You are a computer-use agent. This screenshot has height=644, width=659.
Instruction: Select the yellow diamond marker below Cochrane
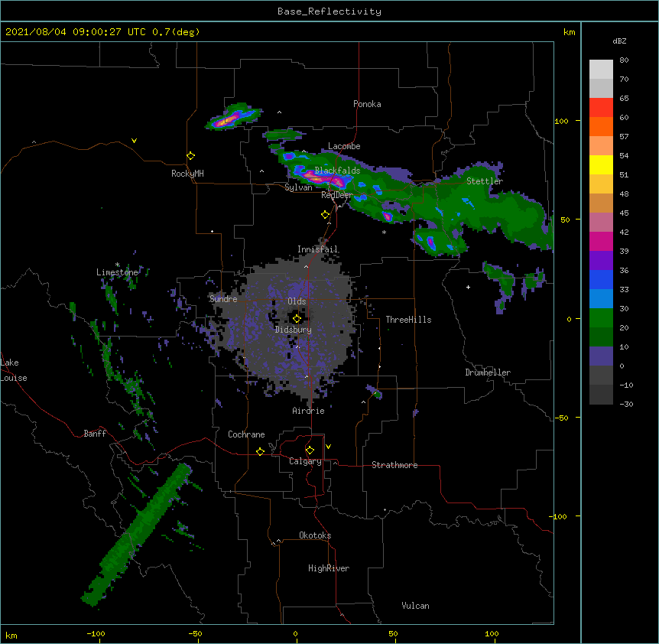point(260,451)
